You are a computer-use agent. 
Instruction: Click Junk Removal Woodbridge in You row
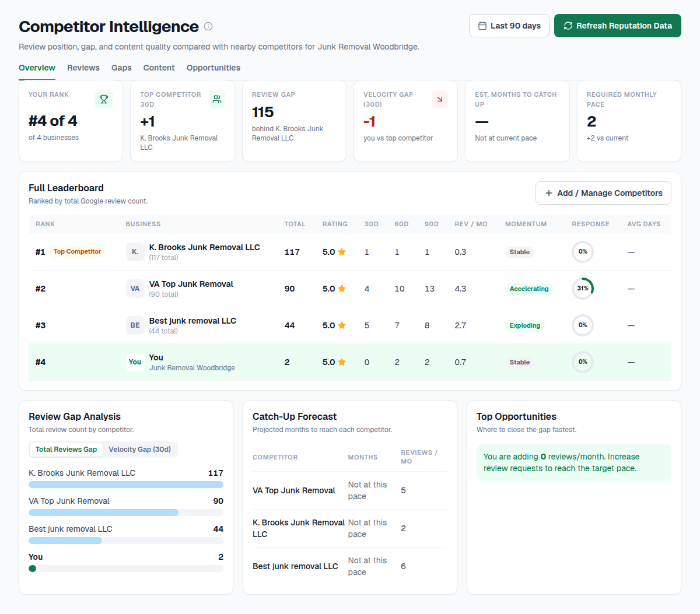pyautogui.click(x=192, y=368)
